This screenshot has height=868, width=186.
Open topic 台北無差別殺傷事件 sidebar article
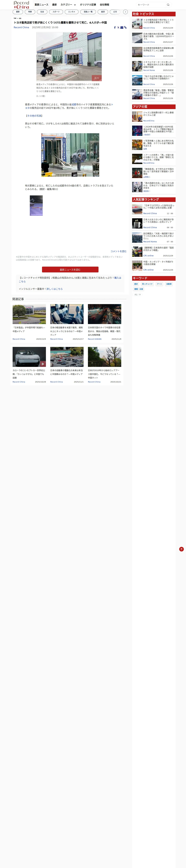(x=154, y=52)
